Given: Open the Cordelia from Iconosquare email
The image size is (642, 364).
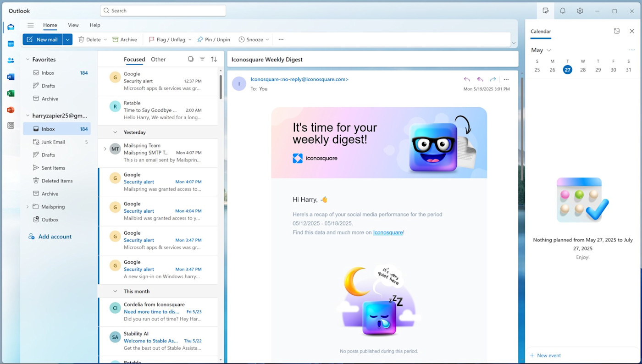Looking at the screenshot, I should pyautogui.click(x=158, y=312).
